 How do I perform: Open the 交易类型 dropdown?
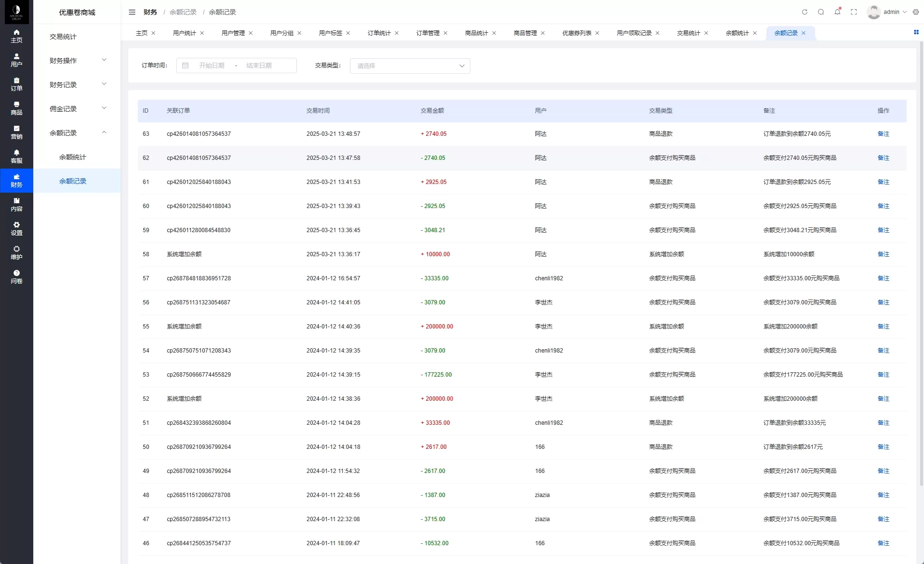[x=410, y=66]
